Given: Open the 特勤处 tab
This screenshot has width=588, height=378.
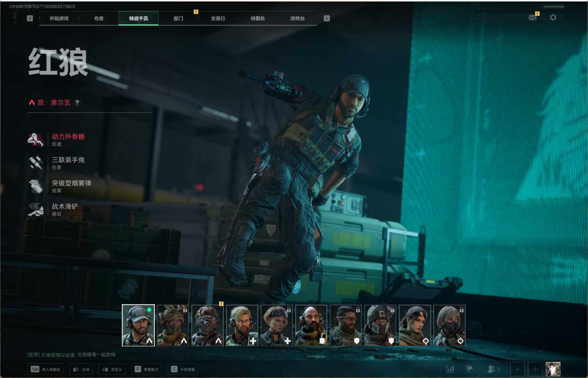Looking at the screenshot, I should 258,18.
